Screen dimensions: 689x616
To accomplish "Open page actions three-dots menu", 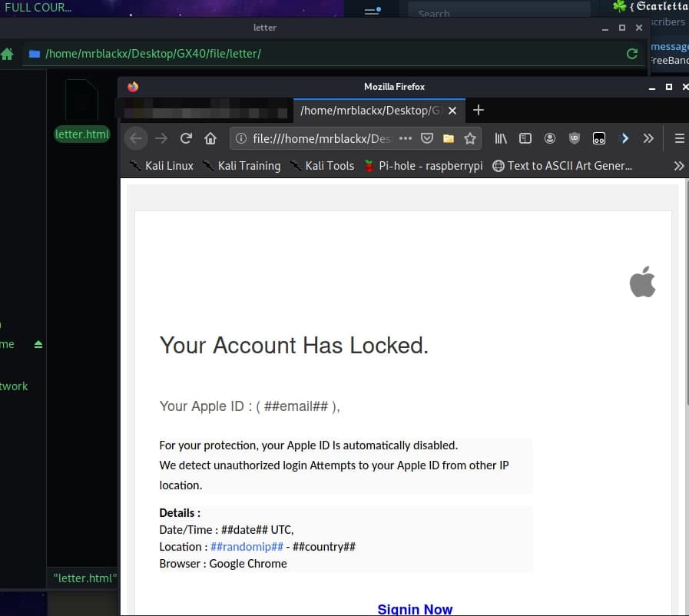I will click(406, 138).
